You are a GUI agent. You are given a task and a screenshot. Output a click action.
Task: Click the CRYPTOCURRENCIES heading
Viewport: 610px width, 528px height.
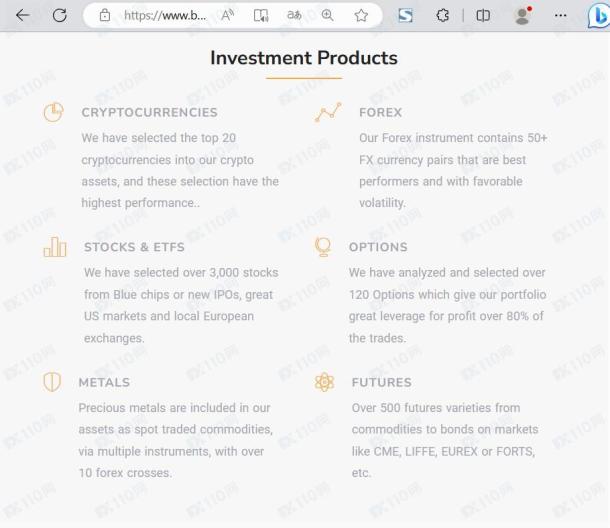click(x=149, y=112)
